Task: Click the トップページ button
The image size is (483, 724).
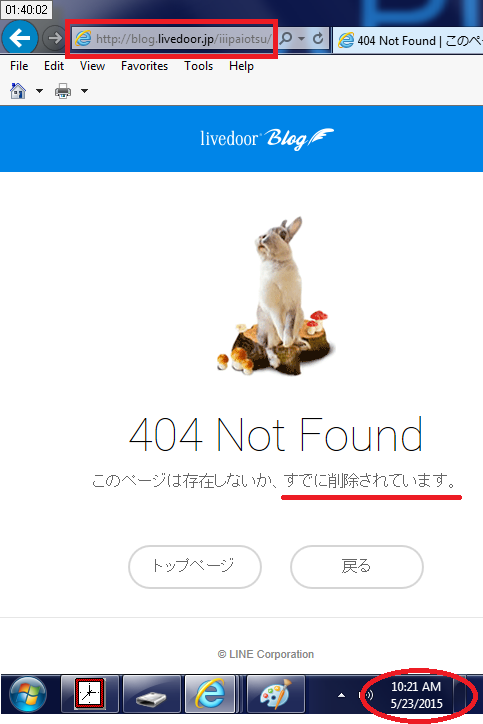Action: click(195, 567)
